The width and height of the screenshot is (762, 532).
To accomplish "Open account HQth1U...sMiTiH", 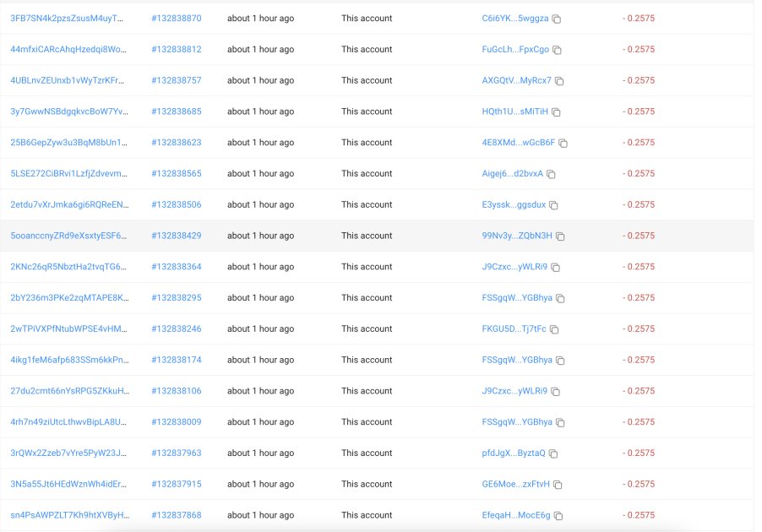I will click(x=514, y=111).
